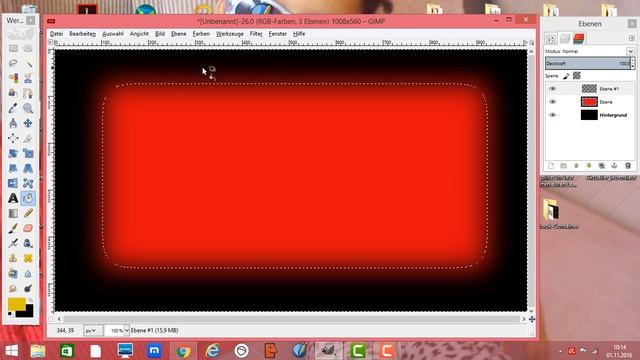Click the yellow foreground color swatch
Screen dimensions: 640x360
pyautogui.click(x=16, y=304)
